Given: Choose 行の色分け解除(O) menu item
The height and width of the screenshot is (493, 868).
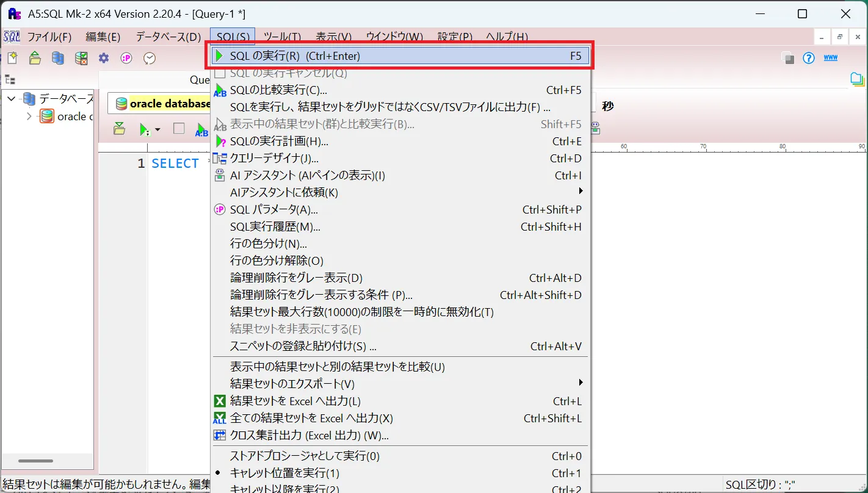Looking at the screenshot, I should coord(400,261).
